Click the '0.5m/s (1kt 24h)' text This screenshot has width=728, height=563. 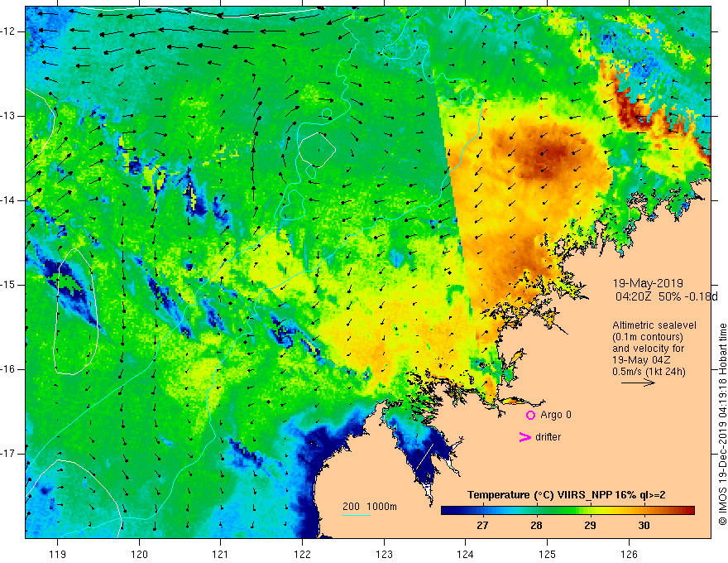[649, 372]
